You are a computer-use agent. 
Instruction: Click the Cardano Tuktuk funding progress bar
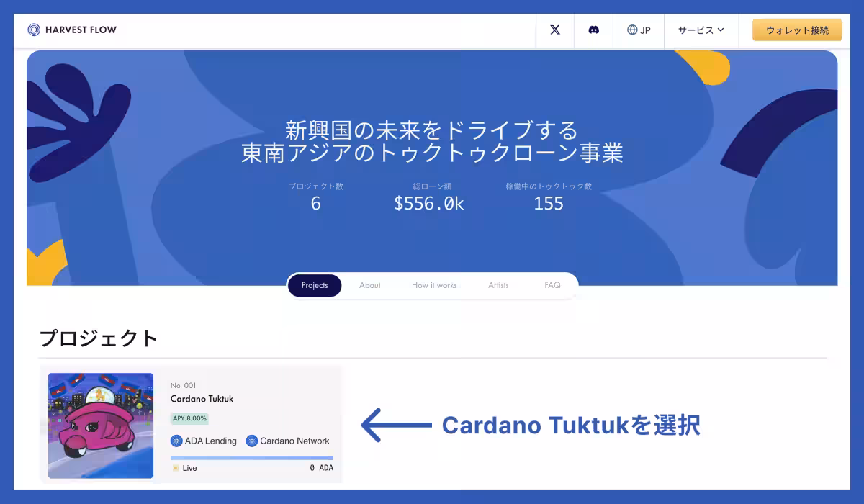pyautogui.click(x=252, y=458)
